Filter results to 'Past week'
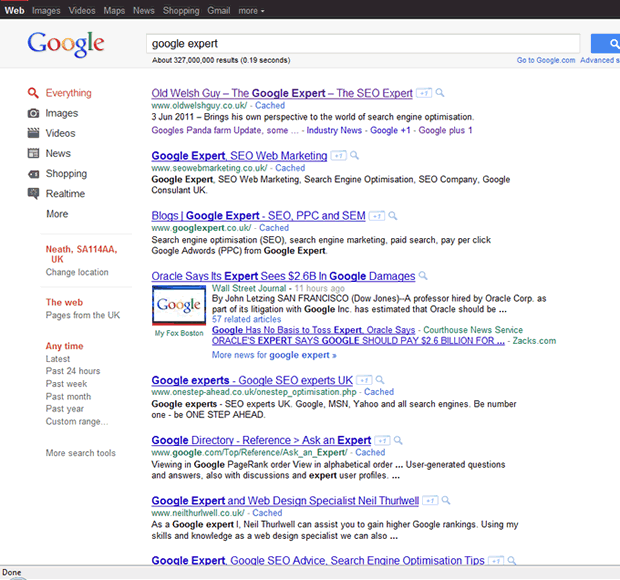This screenshot has height=580, width=620. tap(66, 384)
